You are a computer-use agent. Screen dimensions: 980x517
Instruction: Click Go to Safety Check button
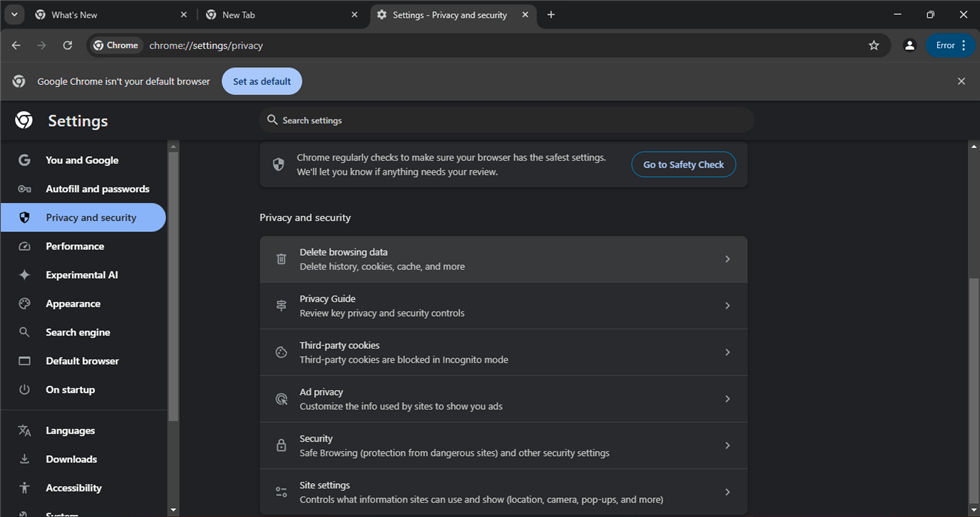(x=683, y=164)
